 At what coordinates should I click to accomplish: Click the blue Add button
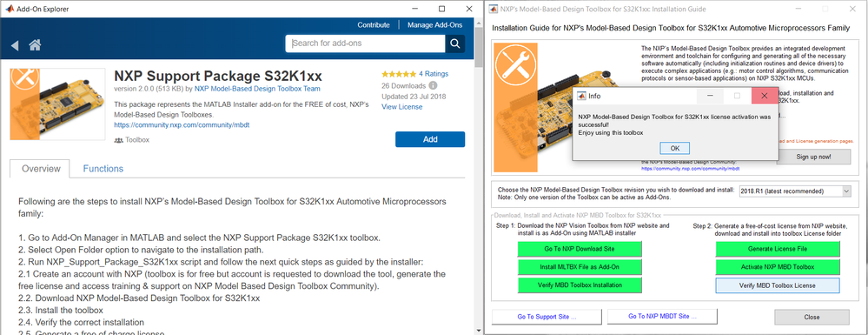[x=430, y=139]
